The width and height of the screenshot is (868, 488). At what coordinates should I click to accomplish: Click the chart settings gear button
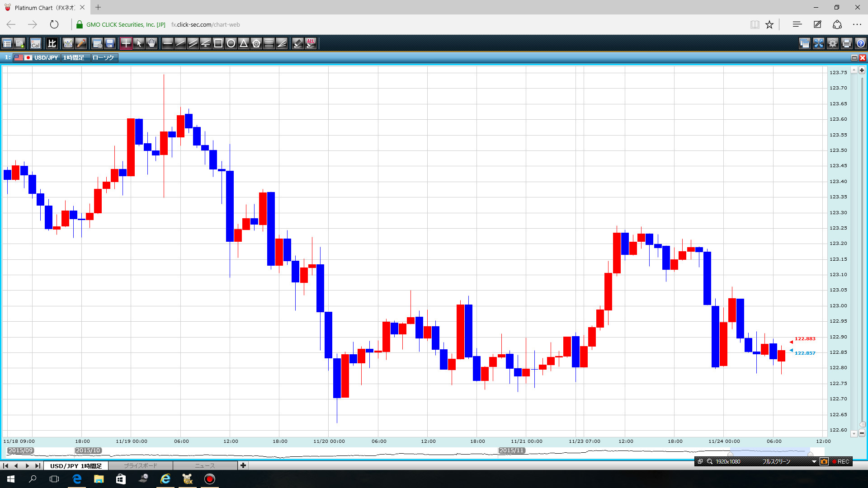(833, 43)
